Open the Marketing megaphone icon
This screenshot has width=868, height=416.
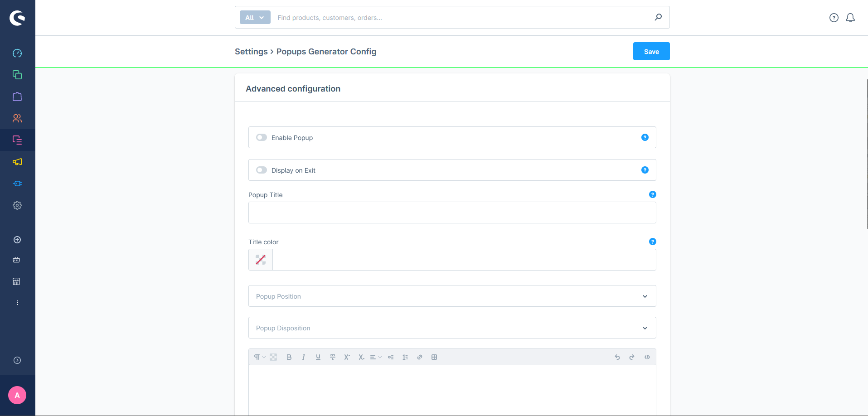tap(17, 162)
